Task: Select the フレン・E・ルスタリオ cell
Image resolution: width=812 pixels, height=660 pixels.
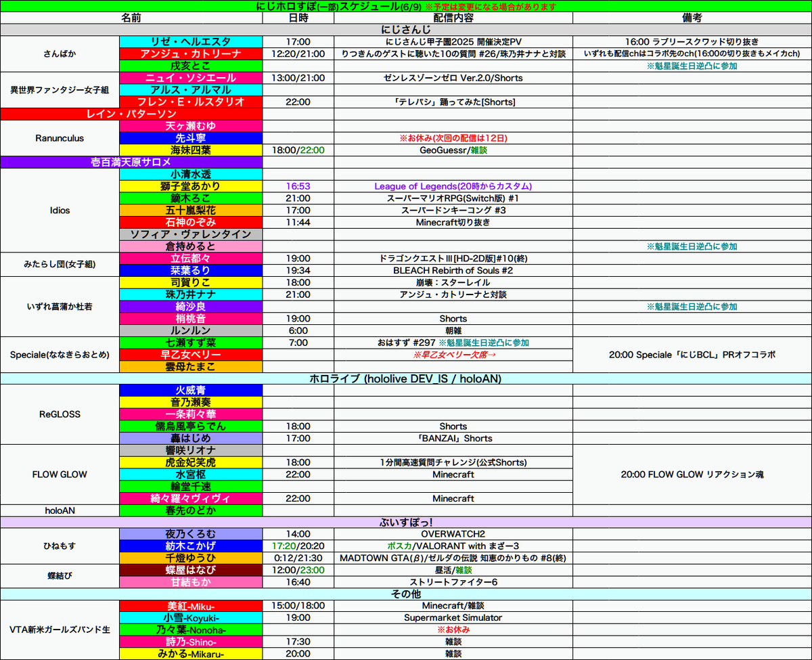Action: coord(191,102)
